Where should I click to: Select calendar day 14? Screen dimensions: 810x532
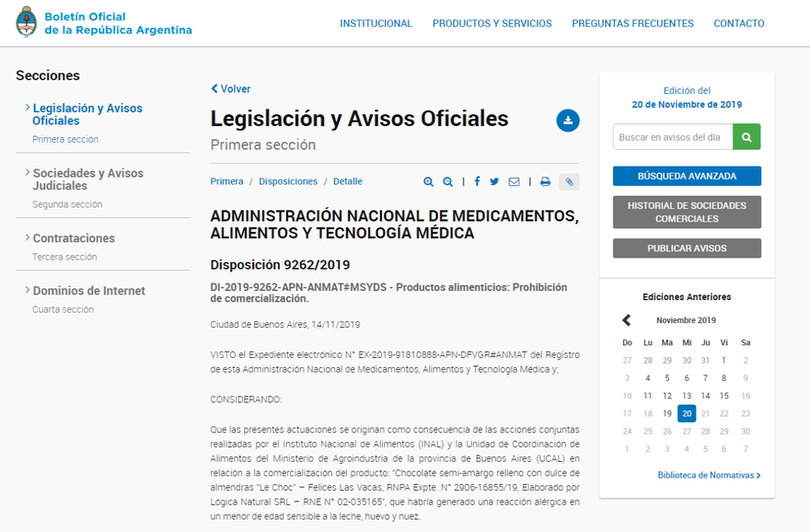[x=705, y=396]
